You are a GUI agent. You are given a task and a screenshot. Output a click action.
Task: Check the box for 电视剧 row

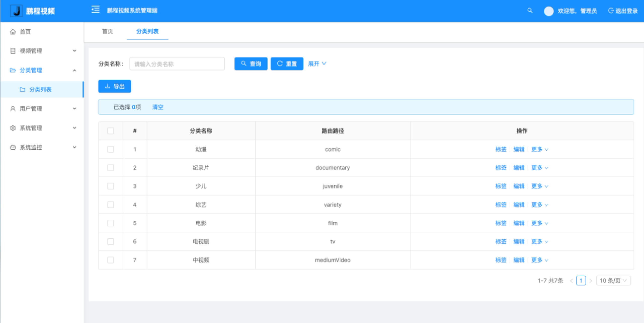110,242
